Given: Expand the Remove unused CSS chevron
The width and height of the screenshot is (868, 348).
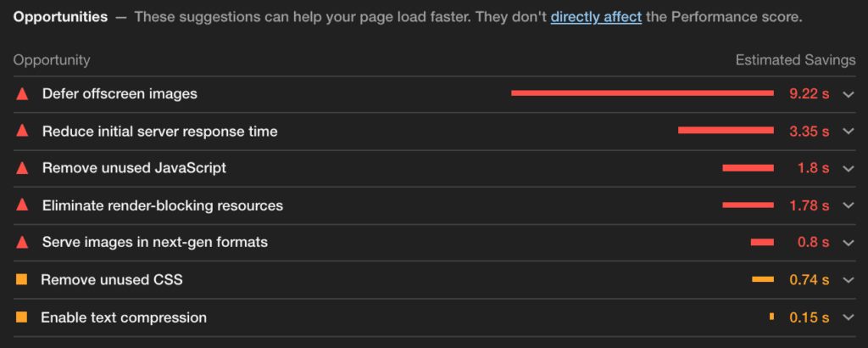Looking at the screenshot, I should coord(849,280).
